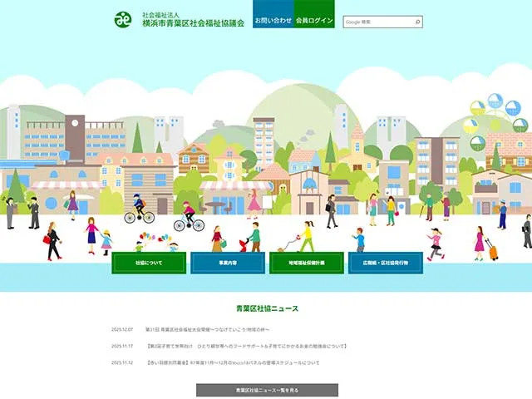532x399 pixels.
Task: Open the 2025.11.17 food support news item
Action: click(246, 346)
